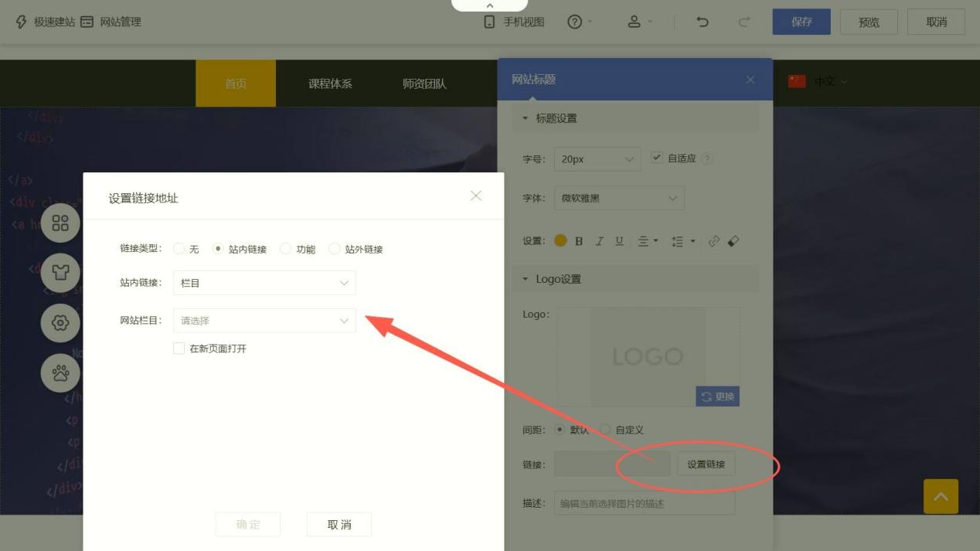Viewport: 980px width, 551px height.
Task: Click the 描述 image description field
Action: [645, 504]
